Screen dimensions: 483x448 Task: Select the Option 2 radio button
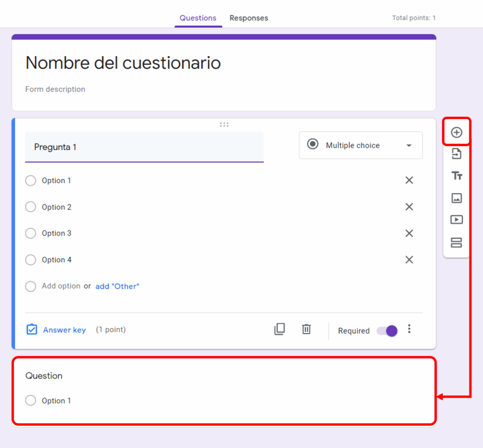pyautogui.click(x=31, y=207)
